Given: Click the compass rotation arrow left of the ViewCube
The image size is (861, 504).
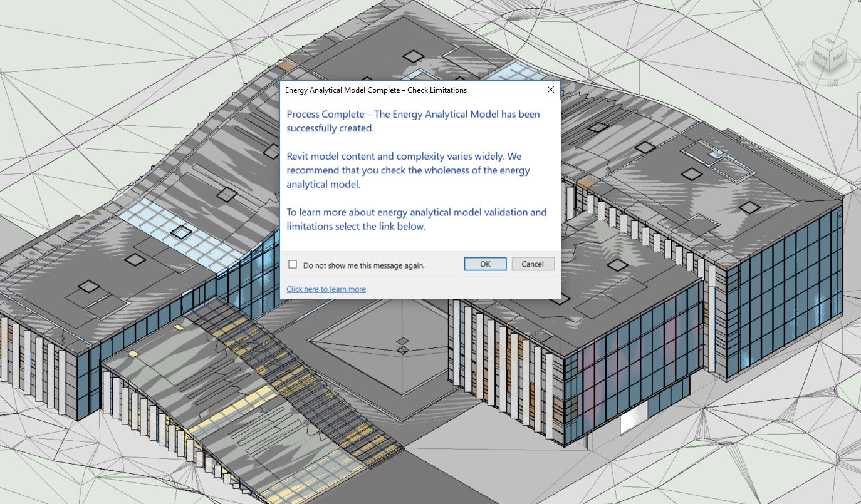Looking at the screenshot, I should [800, 64].
